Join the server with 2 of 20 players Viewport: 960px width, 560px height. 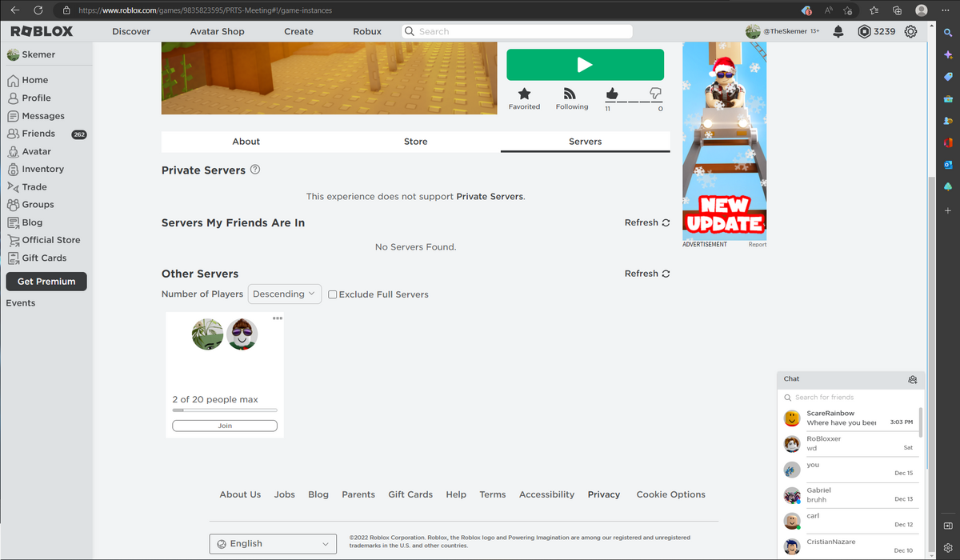click(x=224, y=425)
